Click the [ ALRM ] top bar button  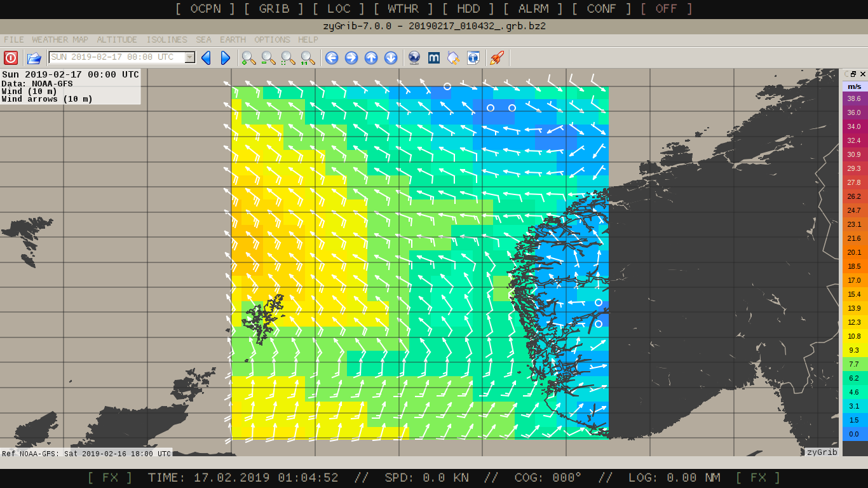coord(534,9)
